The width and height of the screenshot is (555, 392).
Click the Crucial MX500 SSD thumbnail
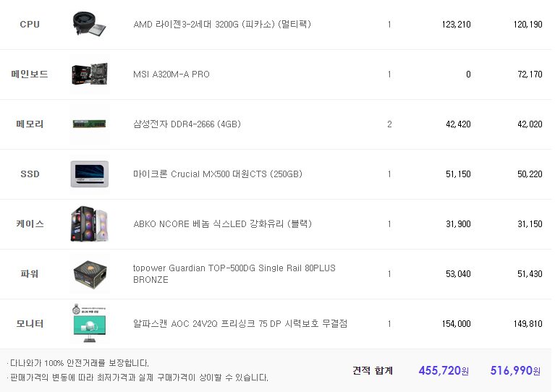[90, 174]
